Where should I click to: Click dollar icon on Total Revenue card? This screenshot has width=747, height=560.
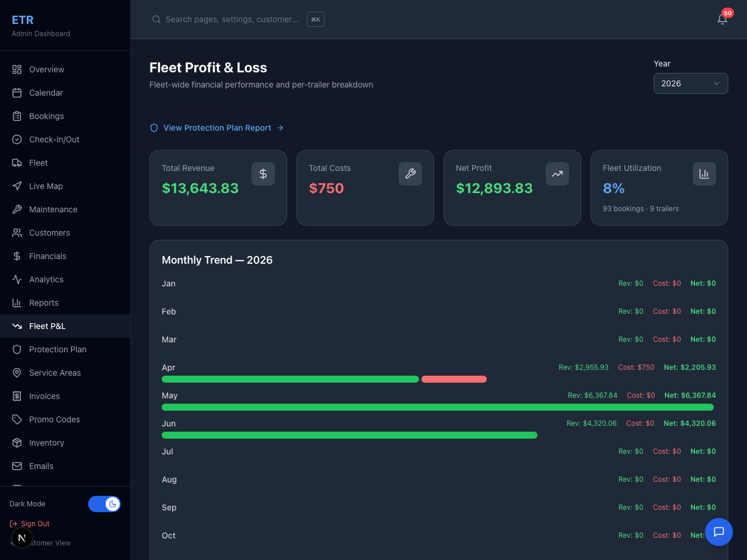(263, 174)
